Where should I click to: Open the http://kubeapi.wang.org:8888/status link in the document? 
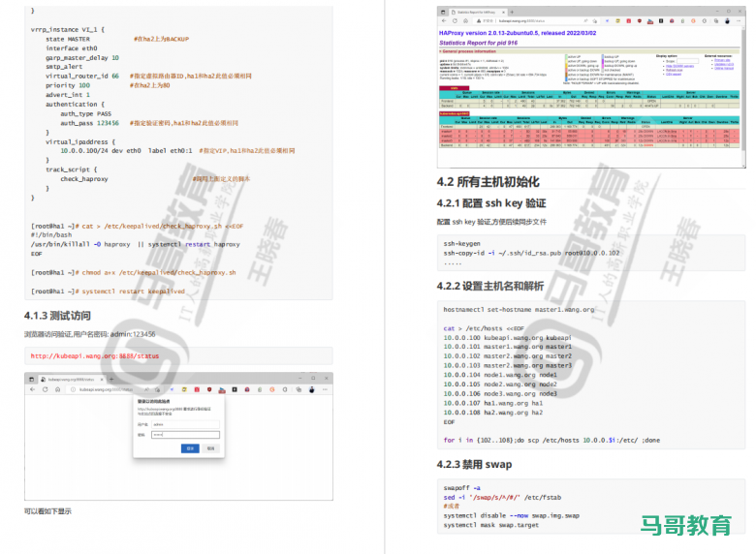[94, 355]
